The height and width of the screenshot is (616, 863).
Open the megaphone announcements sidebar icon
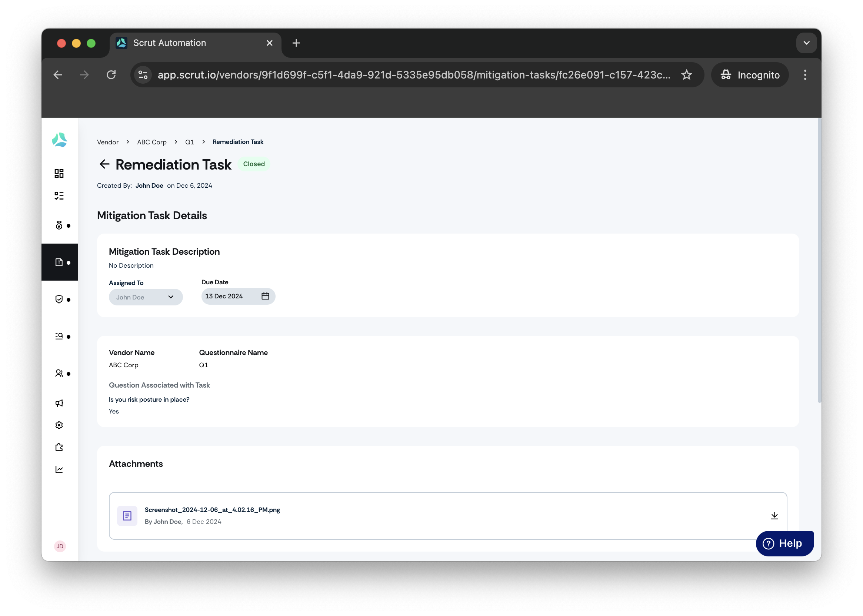(59, 403)
